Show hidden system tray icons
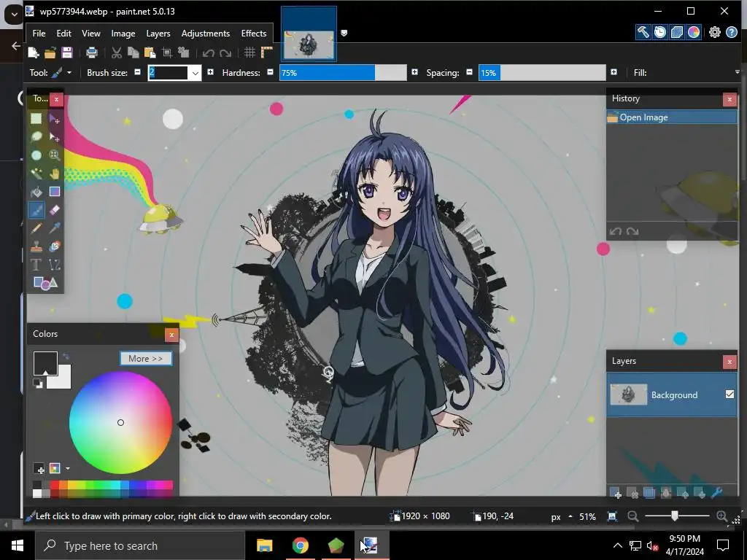The height and width of the screenshot is (560, 747). 617,545
